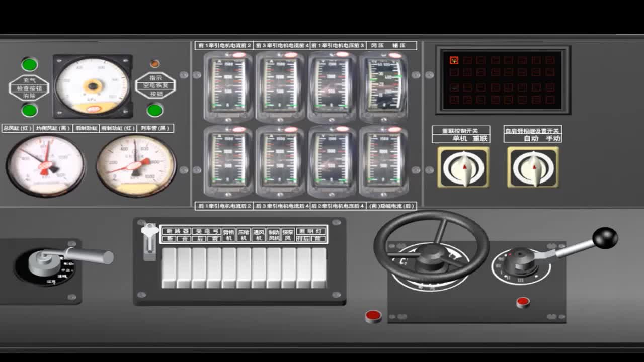Click the 总风缸/均衡风缸 dual-needle pressure gauge
The width and height of the screenshot is (644, 362).
tap(46, 165)
